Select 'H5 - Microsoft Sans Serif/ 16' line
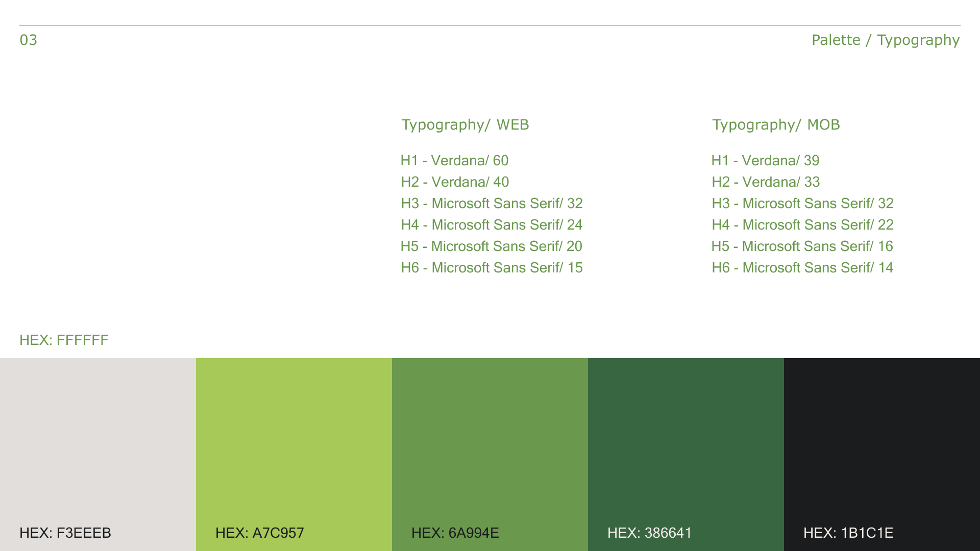The image size is (980, 551). point(802,246)
